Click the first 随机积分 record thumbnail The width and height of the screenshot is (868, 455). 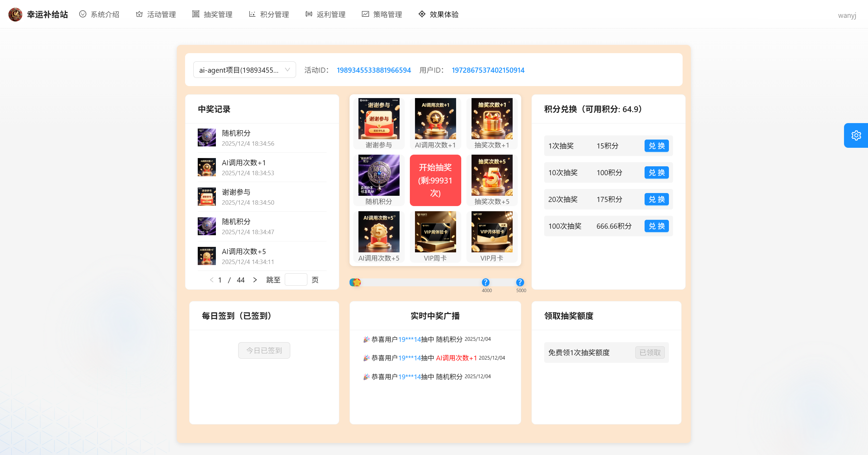click(207, 137)
